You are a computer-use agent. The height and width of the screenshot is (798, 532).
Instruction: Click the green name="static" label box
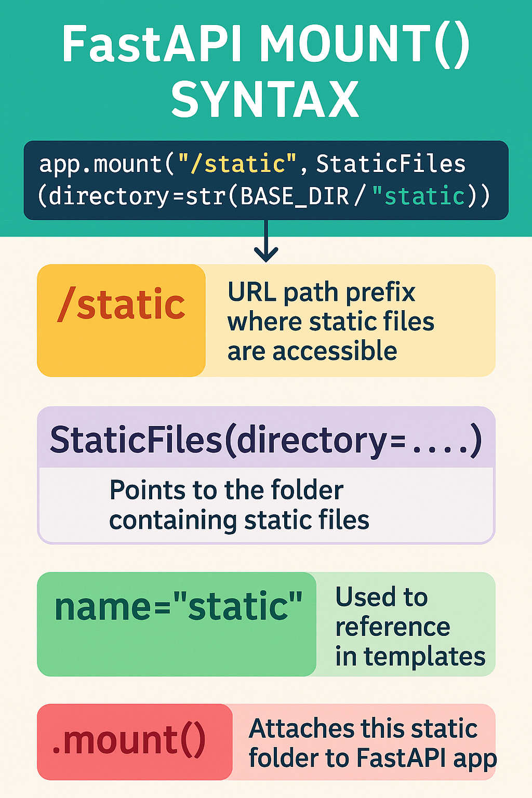tap(177, 623)
